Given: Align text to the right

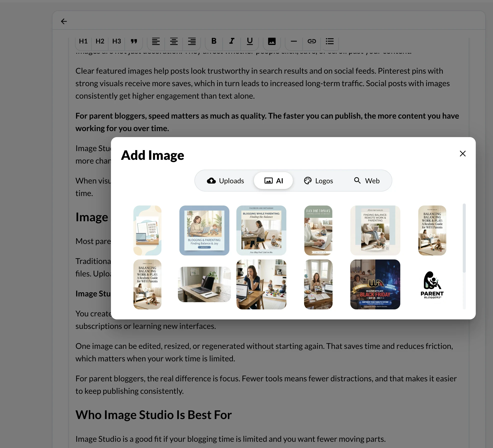Looking at the screenshot, I should (192, 41).
